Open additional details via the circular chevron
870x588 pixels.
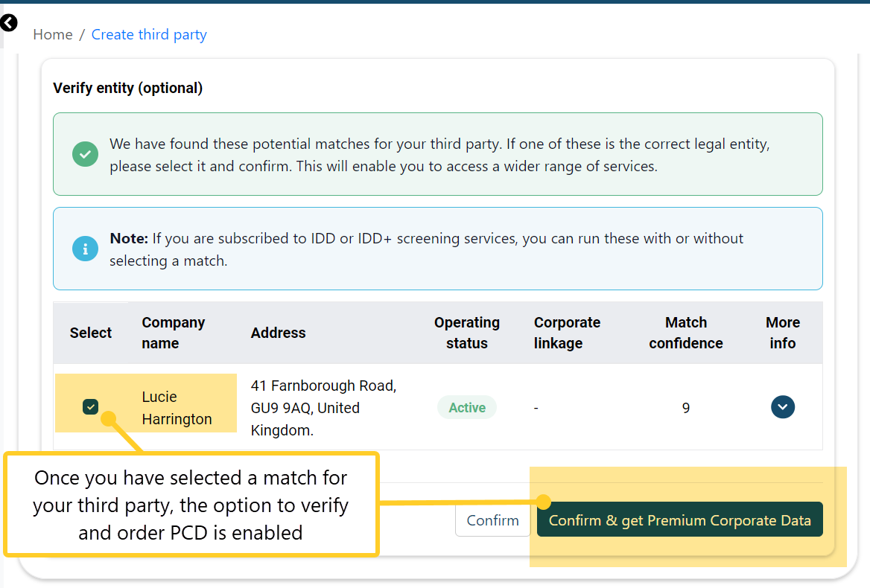[x=783, y=407]
